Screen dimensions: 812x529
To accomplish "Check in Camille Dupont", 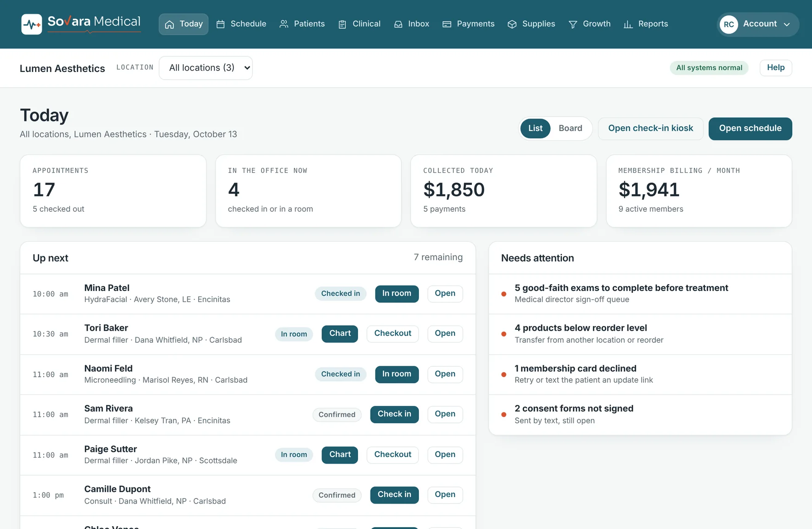I will click(x=394, y=495).
